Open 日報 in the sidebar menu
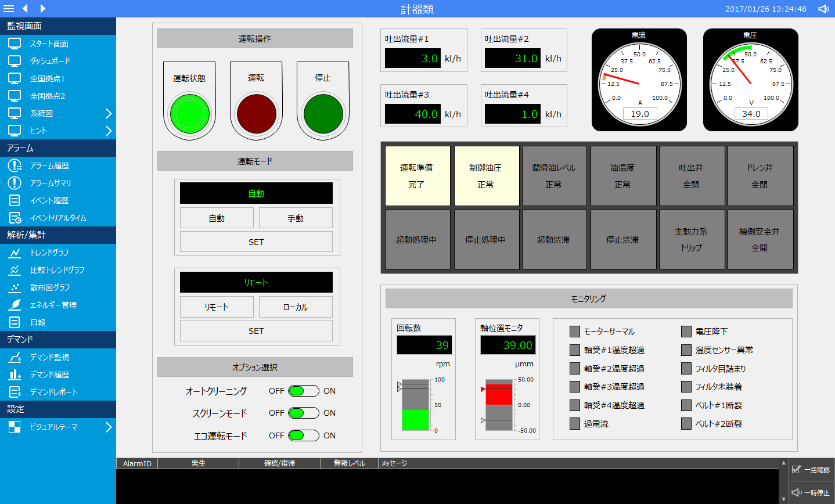The image size is (835, 504). 38,322
